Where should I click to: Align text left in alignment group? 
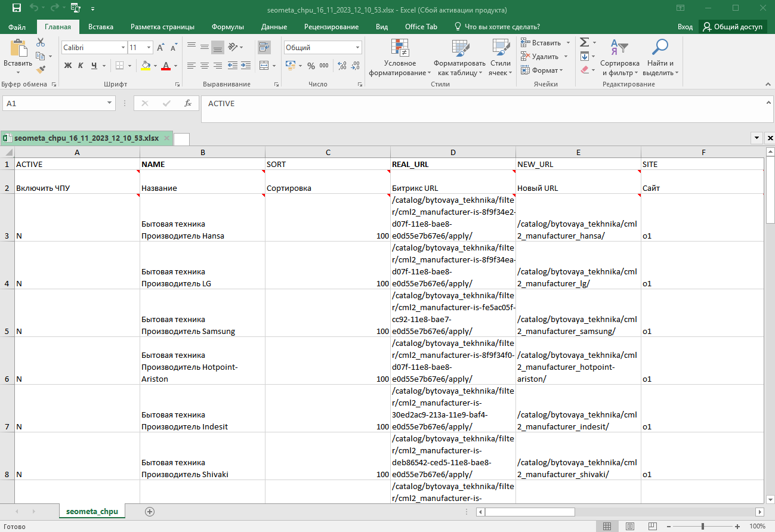point(192,66)
